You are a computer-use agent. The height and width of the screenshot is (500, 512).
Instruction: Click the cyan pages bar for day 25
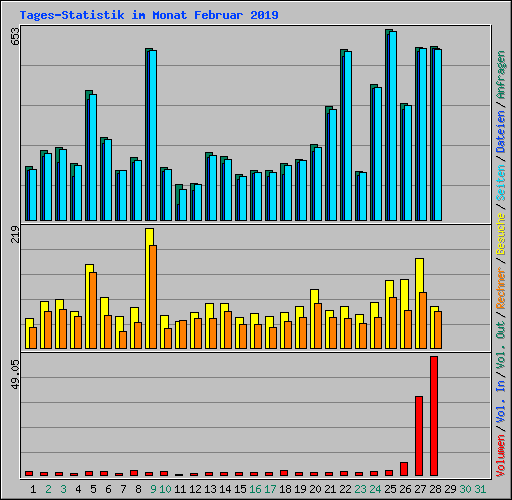click(x=393, y=126)
